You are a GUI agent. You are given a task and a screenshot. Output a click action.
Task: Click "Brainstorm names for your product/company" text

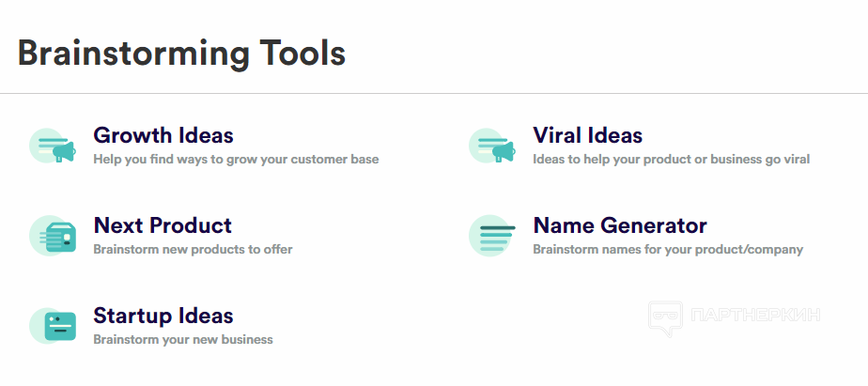coord(668,250)
